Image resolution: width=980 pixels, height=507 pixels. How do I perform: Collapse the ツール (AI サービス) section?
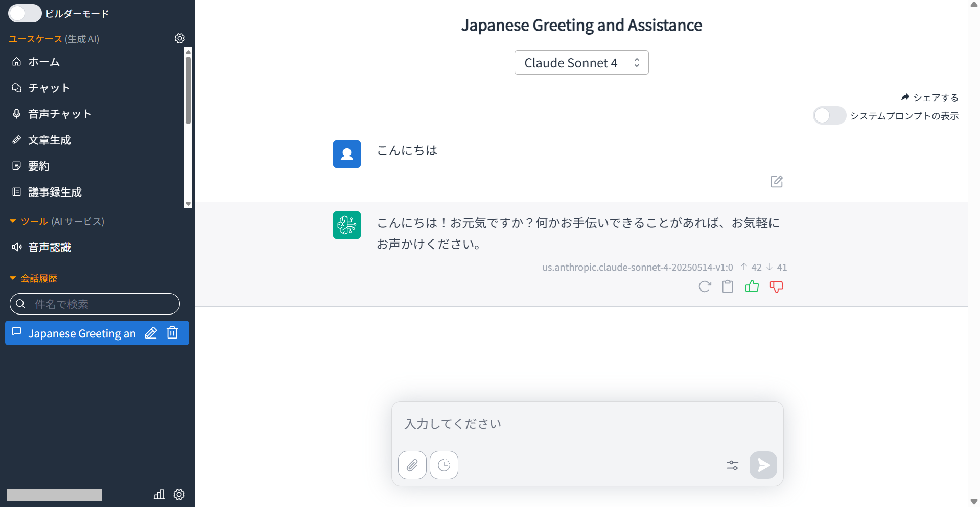(x=13, y=221)
